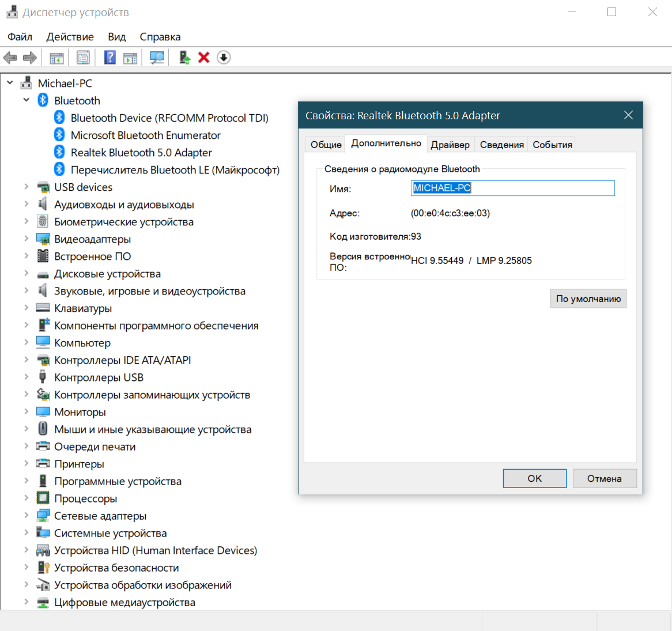Click the Forward arrow toolbar icon

(29, 58)
